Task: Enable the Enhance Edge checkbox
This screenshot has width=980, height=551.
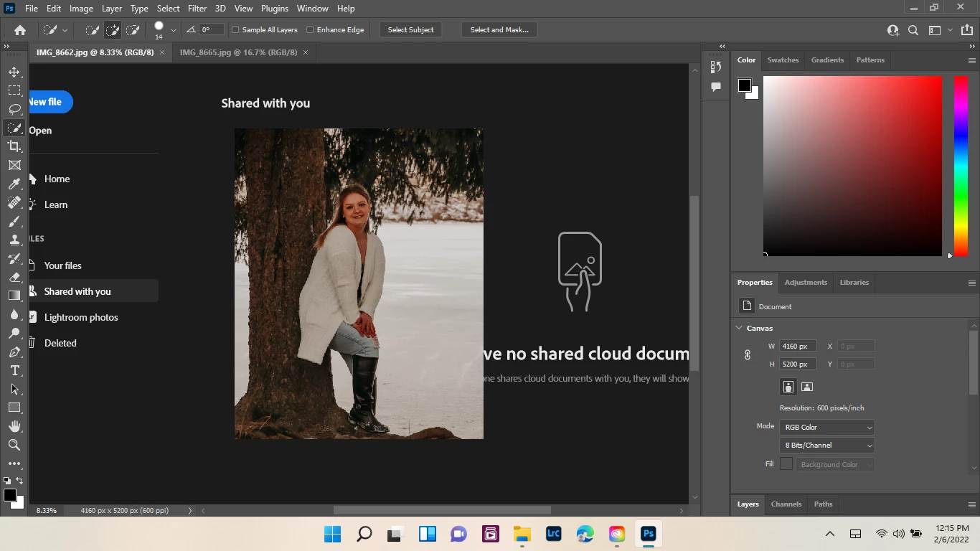Action: point(310,30)
